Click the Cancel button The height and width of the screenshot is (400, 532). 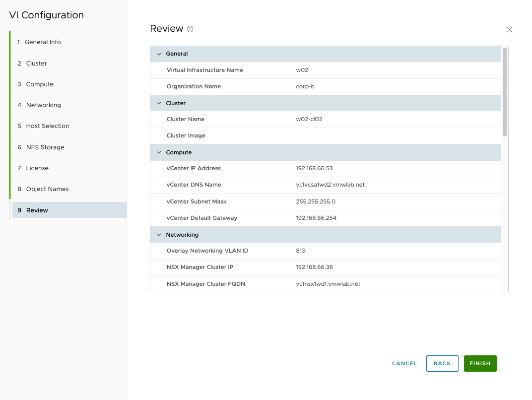pos(404,363)
